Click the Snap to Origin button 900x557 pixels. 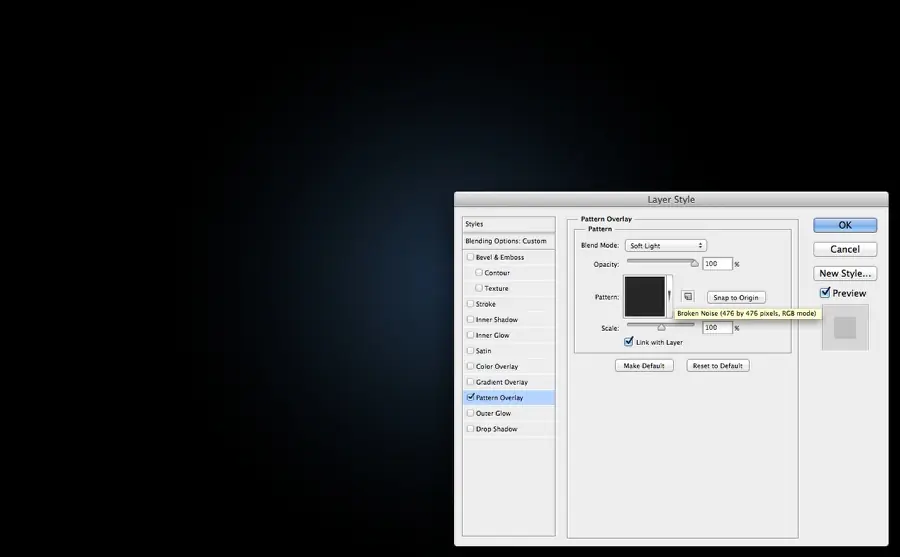pos(736,297)
